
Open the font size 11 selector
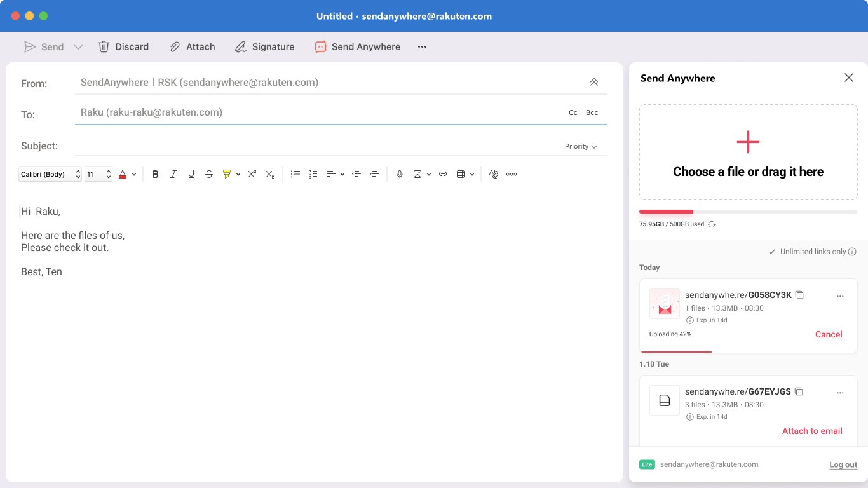pos(98,174)
